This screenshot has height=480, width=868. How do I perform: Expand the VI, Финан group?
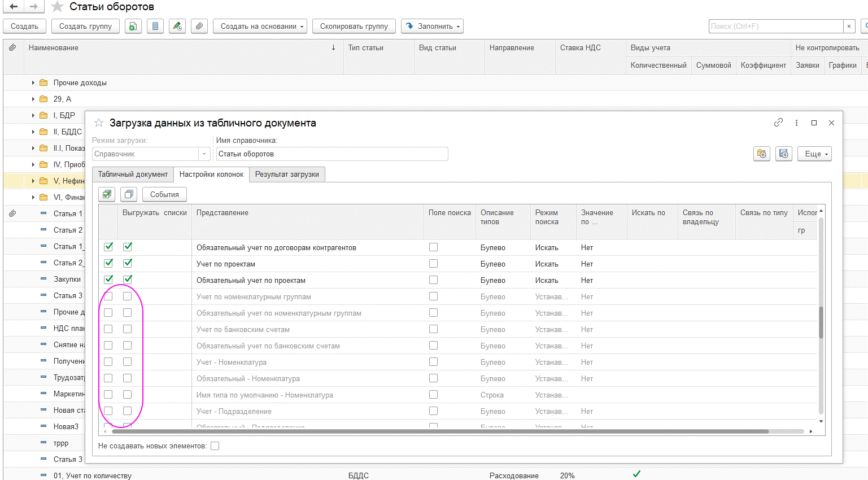click(x=33, y=198)
